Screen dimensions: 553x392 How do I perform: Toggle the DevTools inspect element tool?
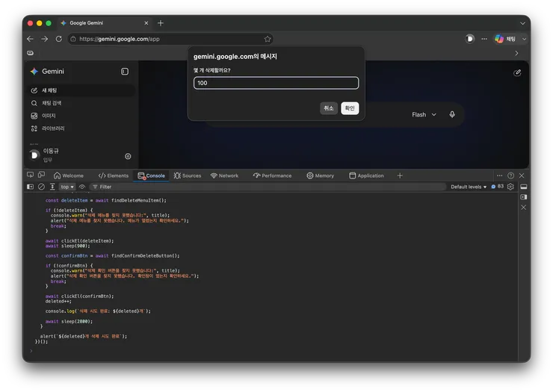(31, 175)
